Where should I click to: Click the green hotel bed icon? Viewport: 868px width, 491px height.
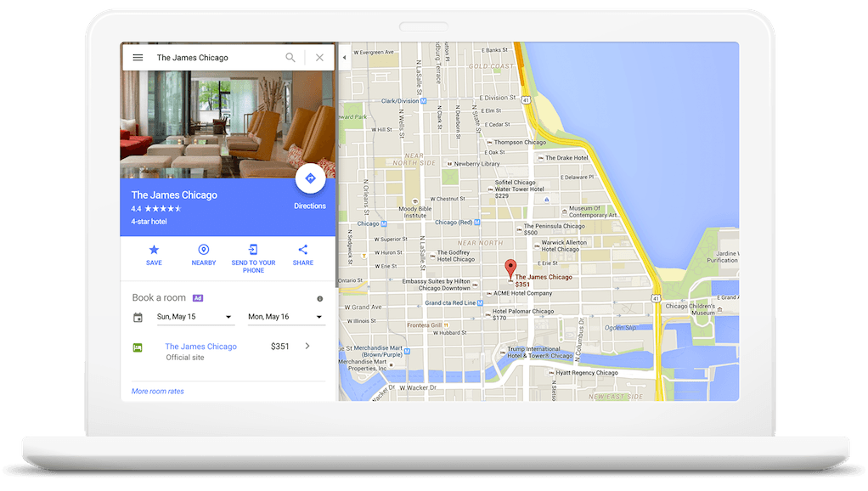[x=138, y=347]
